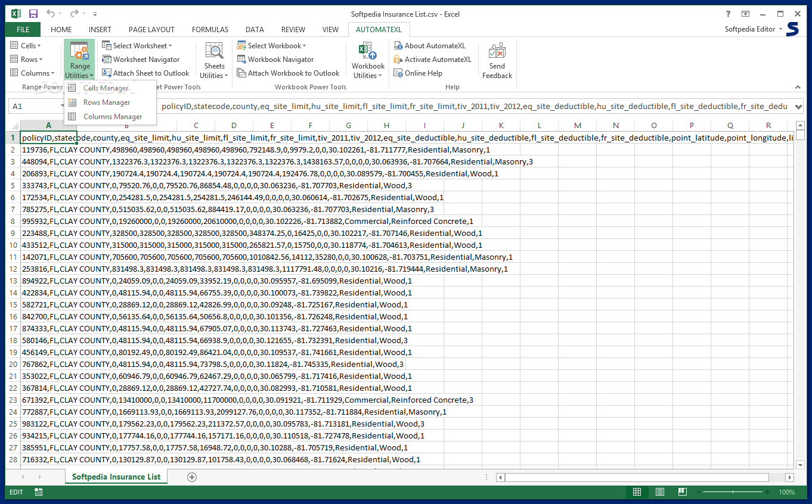The width and height of the screenshot is (812, 504).
Task: Click the vertical scrollbar down arrow
Action: pos(799,465)
